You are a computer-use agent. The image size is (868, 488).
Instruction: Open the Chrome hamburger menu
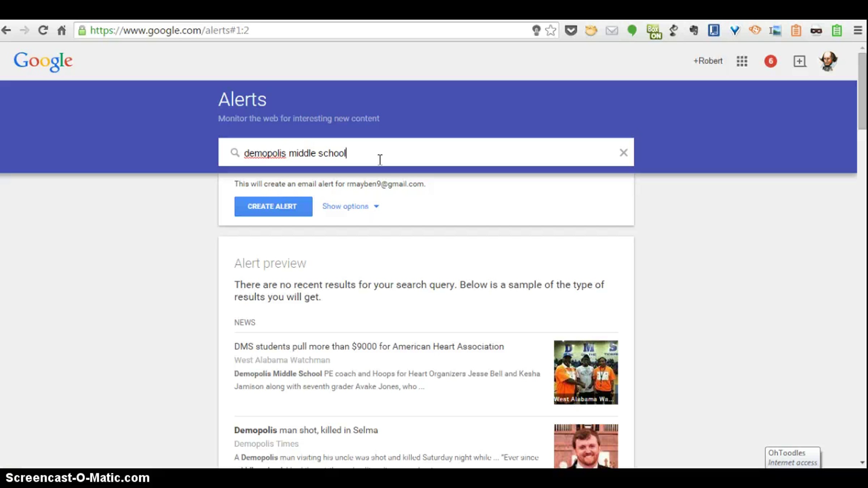point(858,30)
